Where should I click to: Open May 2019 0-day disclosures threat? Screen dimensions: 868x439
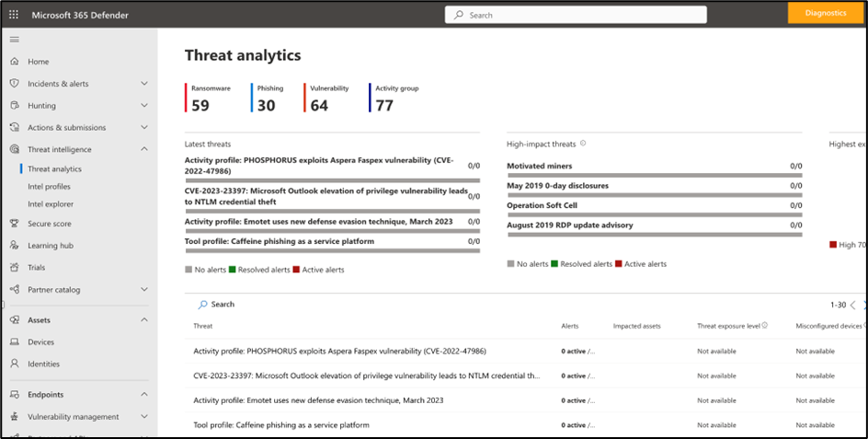(x=557, y=186)
